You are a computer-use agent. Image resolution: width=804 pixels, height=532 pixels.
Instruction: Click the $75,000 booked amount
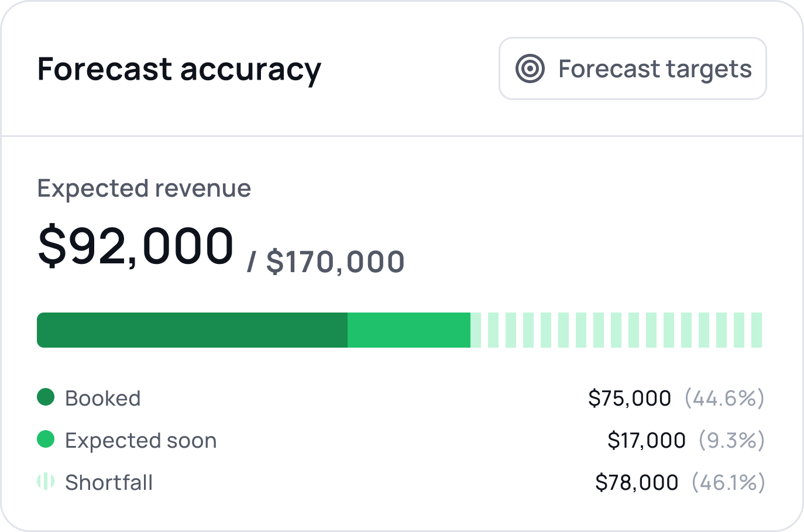coord(630,399)
